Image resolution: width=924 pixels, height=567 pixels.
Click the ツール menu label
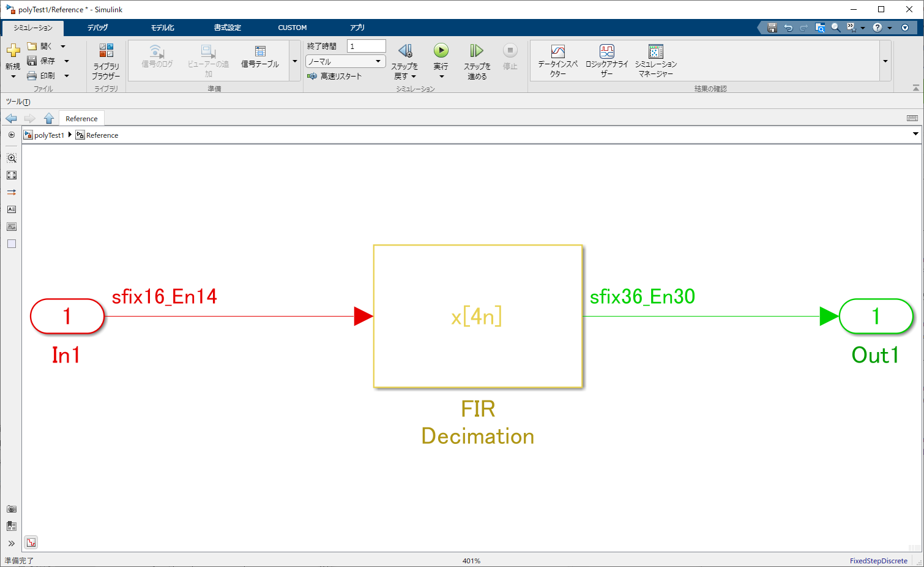(18, 102)
